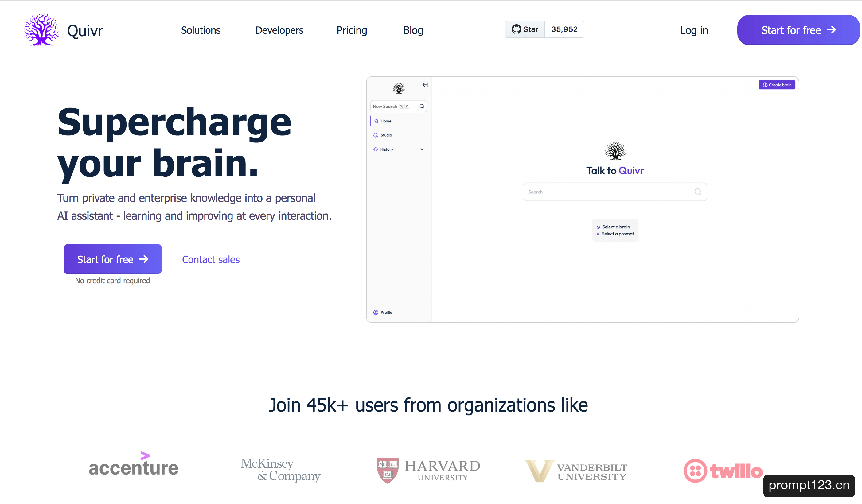Click the "No credit card required" text

112,281
